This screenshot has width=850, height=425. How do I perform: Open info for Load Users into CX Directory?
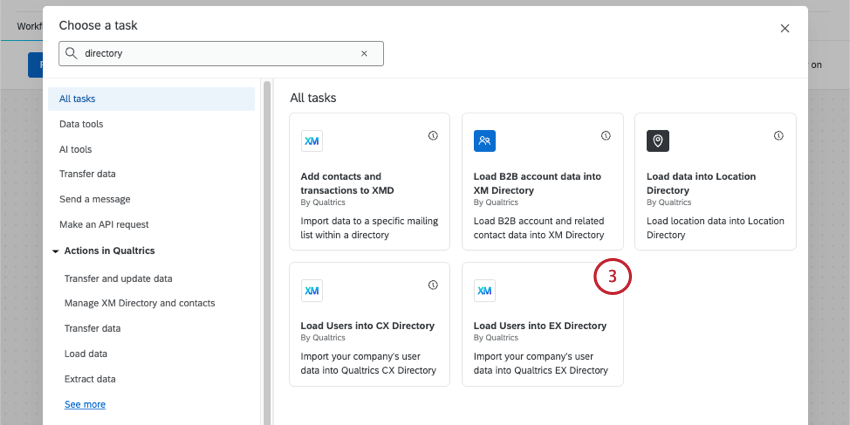(433, 285)
